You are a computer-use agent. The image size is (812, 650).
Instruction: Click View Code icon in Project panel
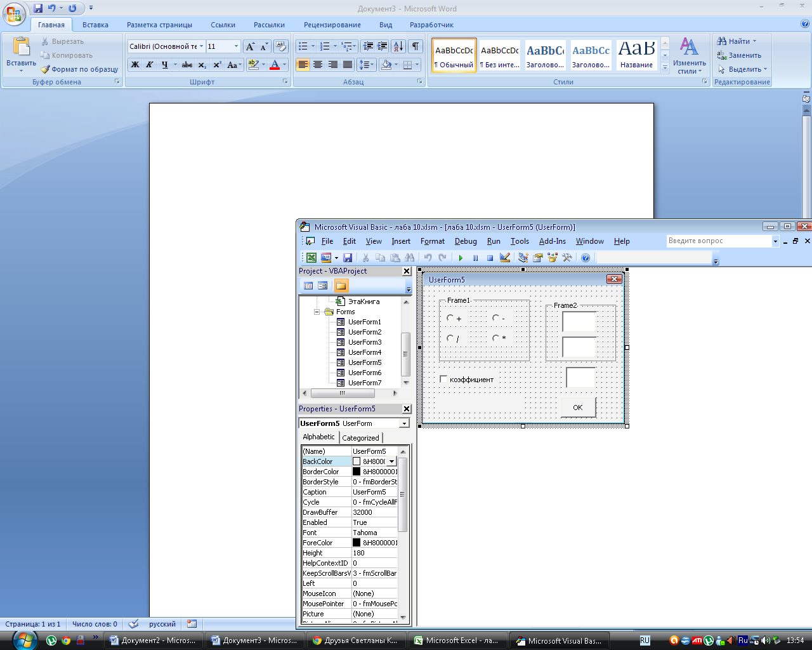pos(308,286)
